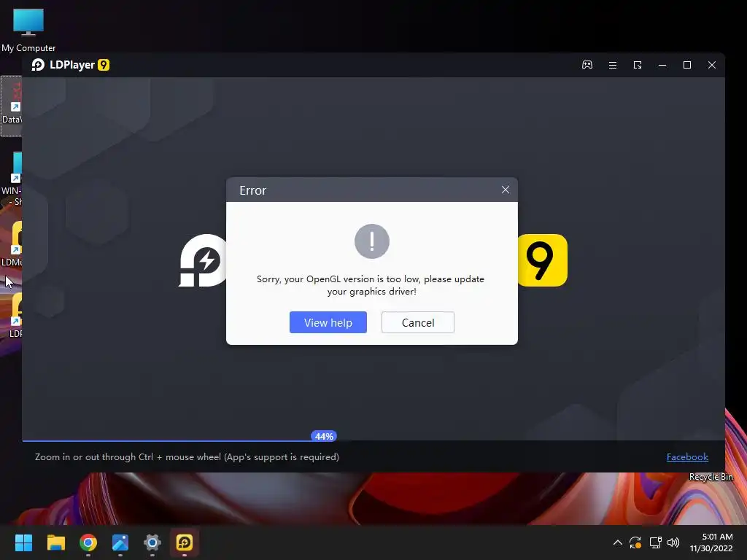The width and height of the screenshot is (747, 560).
Task: Launch File Explorer from taskbar
Action: [55, 542]
